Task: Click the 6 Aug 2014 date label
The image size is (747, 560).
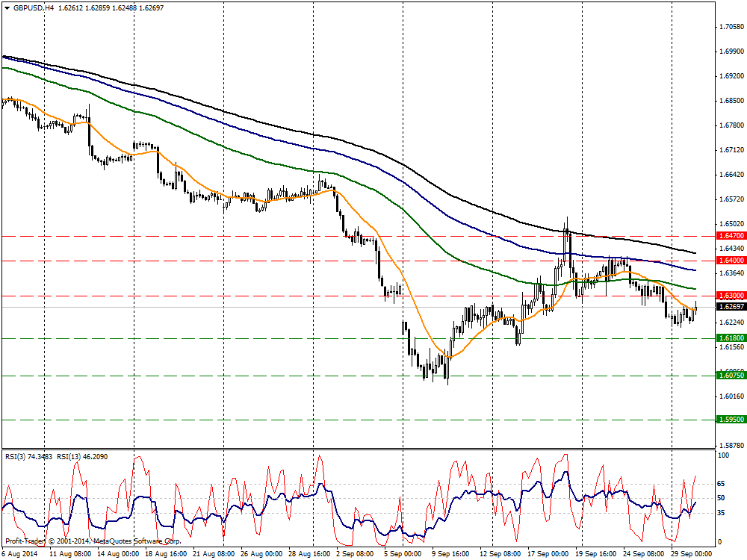Action: coord(20,554)
